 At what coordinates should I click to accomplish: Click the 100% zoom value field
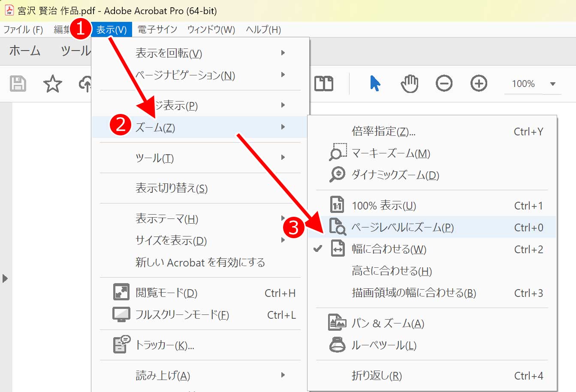click(x=524, y=84)
